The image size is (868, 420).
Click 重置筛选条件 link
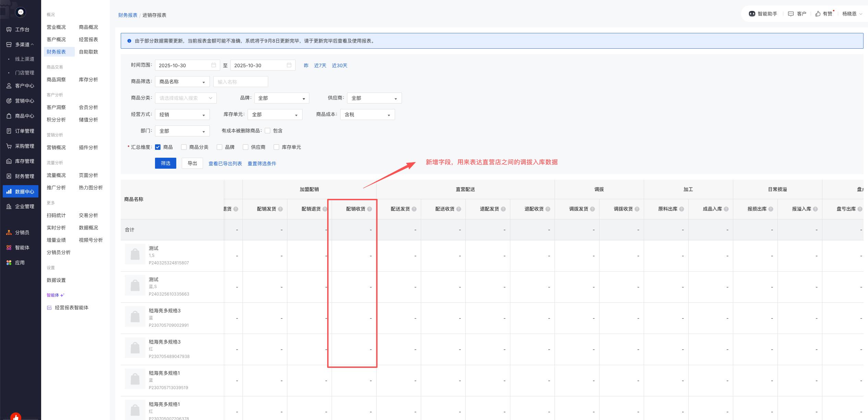point(262,164)
